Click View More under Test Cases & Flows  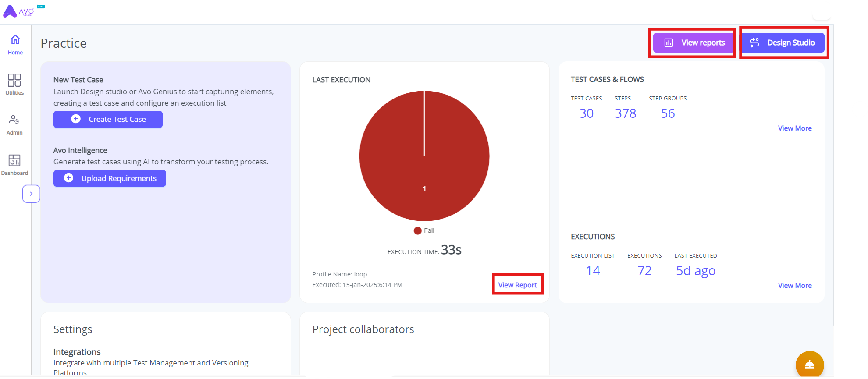(x=794, y=128)
